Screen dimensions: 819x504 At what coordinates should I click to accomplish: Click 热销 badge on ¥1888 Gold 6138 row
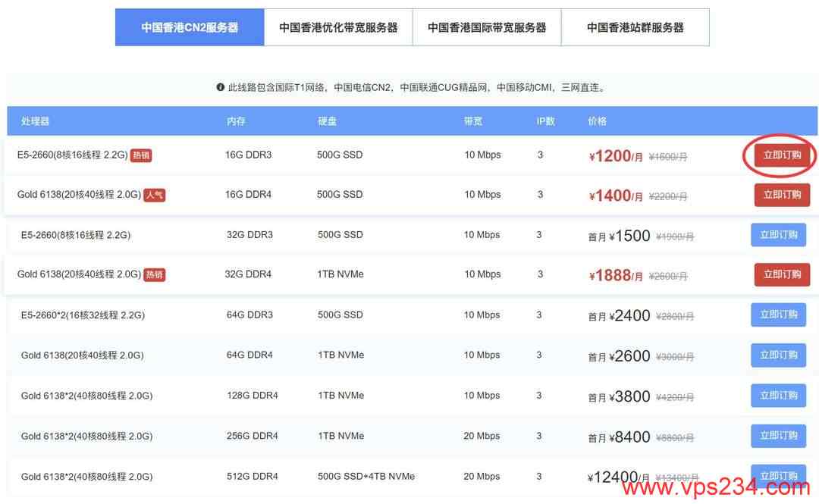155,274
